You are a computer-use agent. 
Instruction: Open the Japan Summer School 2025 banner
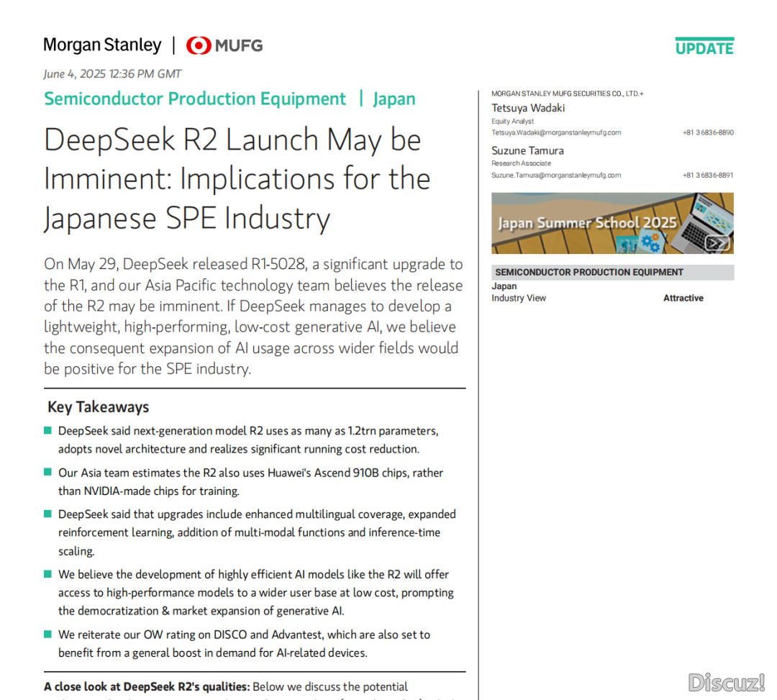pyautogui.click(x=612, y=223)
